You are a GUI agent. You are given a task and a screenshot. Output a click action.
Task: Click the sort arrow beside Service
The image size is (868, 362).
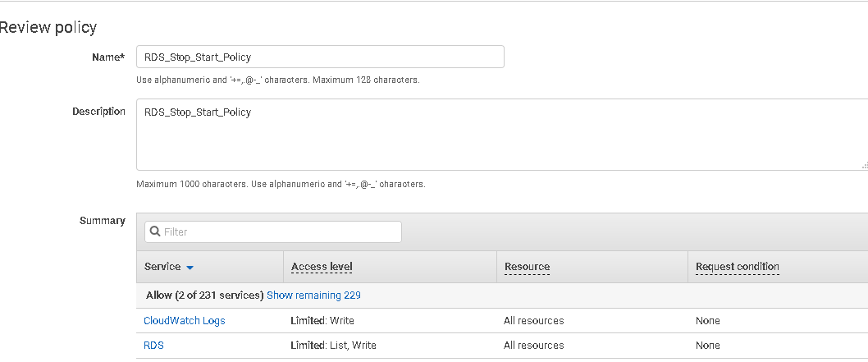[190, 268]
